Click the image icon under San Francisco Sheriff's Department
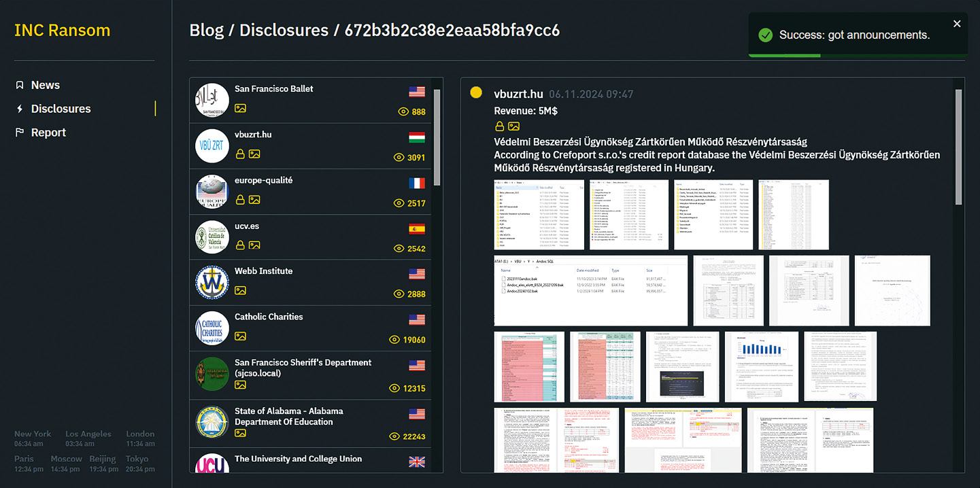 [240, 385]
